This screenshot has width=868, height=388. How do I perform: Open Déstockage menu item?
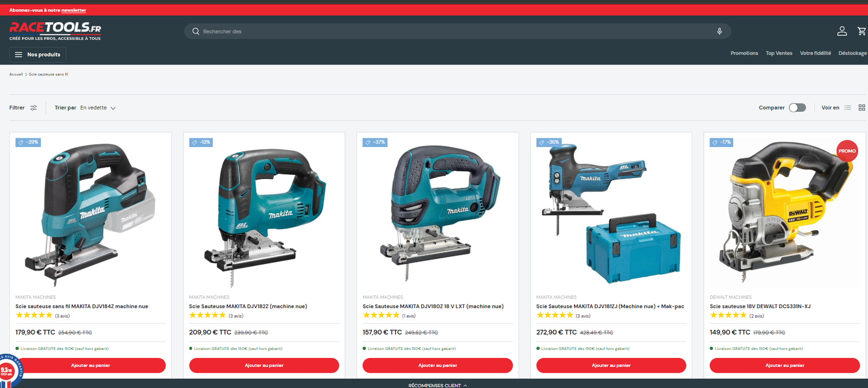(x=852, y=53)
